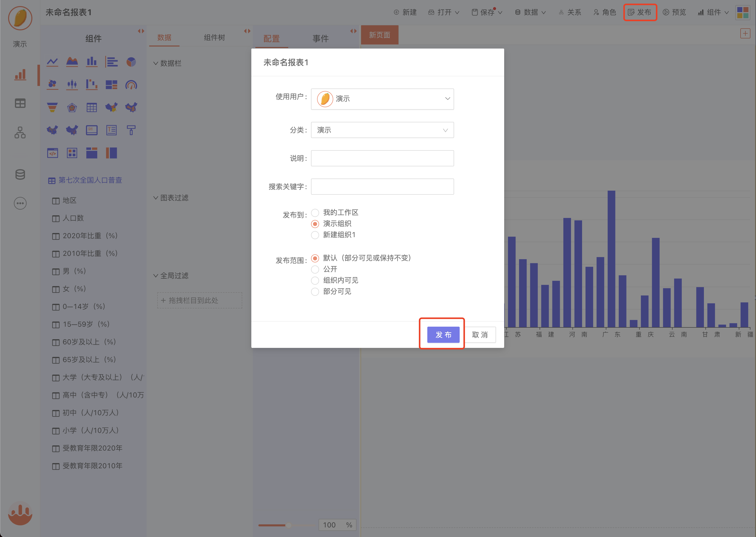The image size is (756, 537).
Task: Open the 数据 toolbar dropdown
Action: coord(530,12)
